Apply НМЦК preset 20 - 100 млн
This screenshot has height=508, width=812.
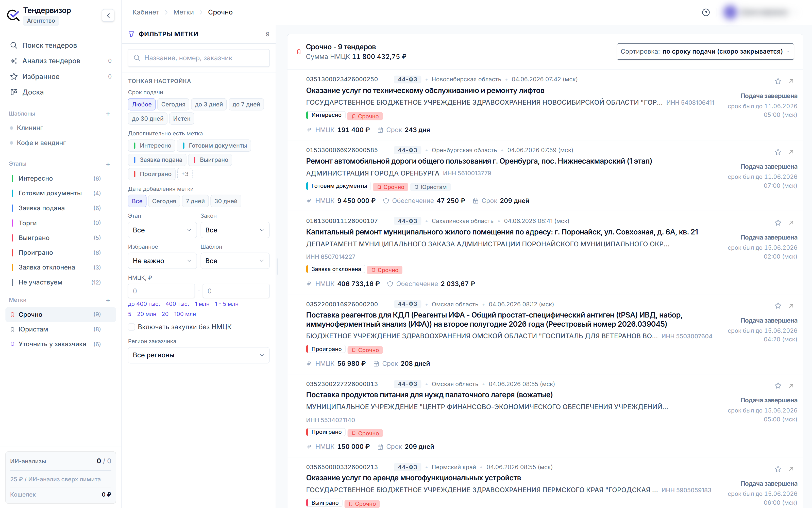(x=179, y=314)
